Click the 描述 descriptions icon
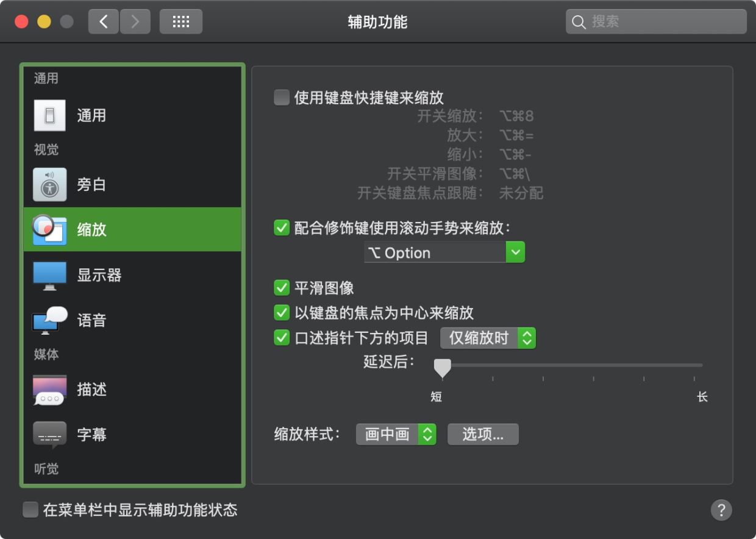This screenshot has height=539, width=756. coord(49,389)
